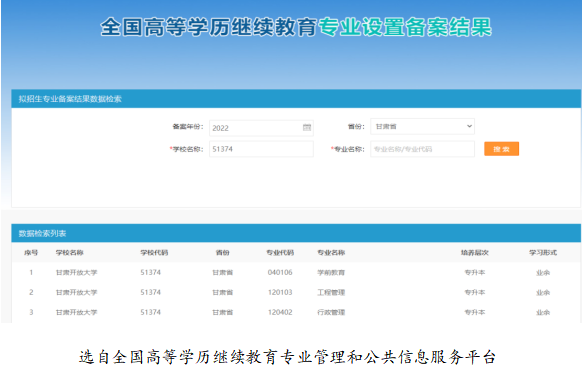Click the 拟招生专业备案结果数据检索 panel header
582x388 pixels.
coord(296,99)
